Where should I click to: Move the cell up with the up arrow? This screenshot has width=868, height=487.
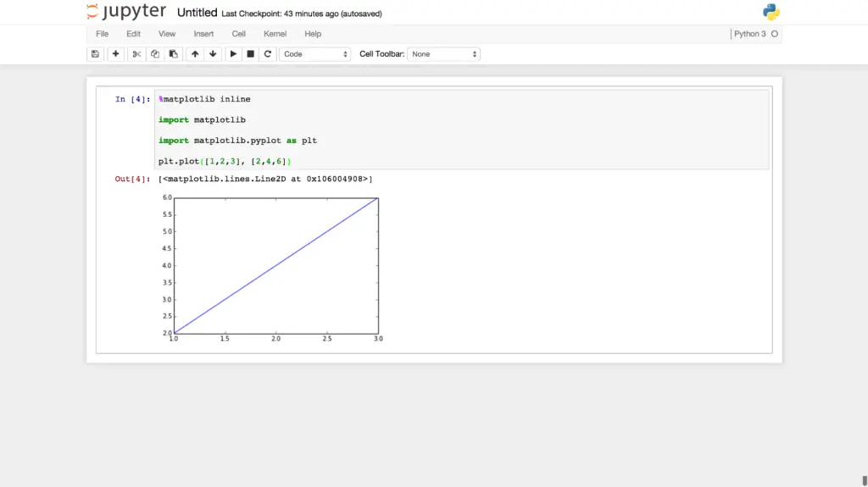(x=195, y=54)
